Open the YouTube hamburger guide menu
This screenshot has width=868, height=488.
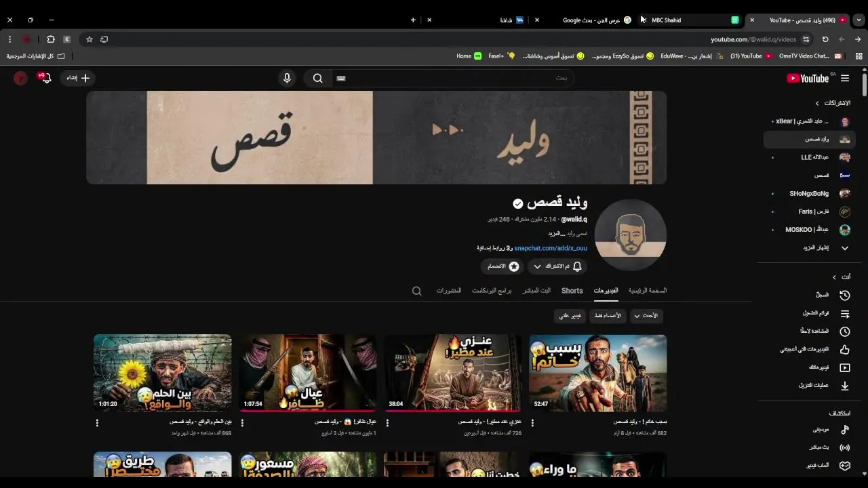845,78
